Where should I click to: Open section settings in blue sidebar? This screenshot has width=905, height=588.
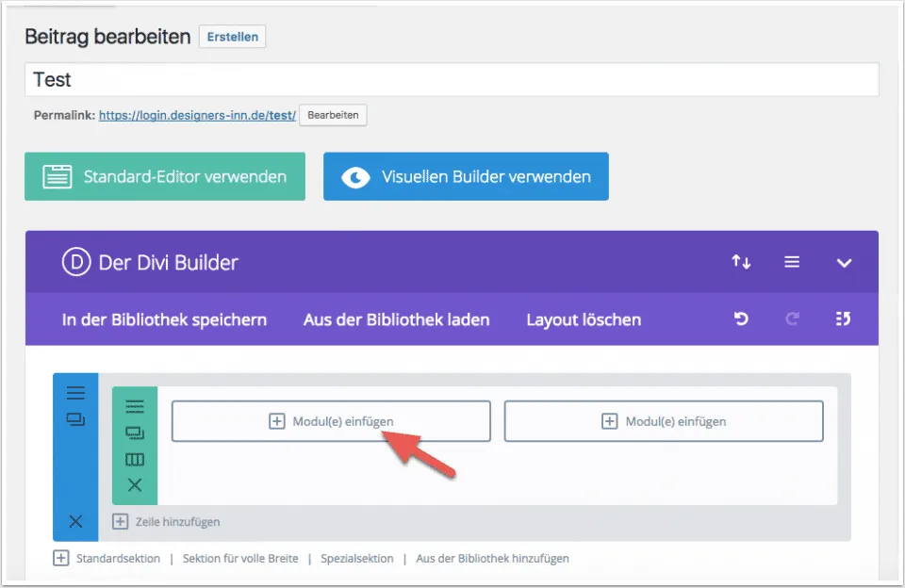[75, 394]
